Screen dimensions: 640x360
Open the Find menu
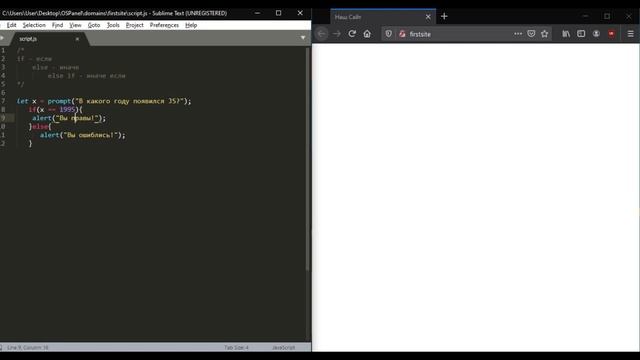[57, 25]
